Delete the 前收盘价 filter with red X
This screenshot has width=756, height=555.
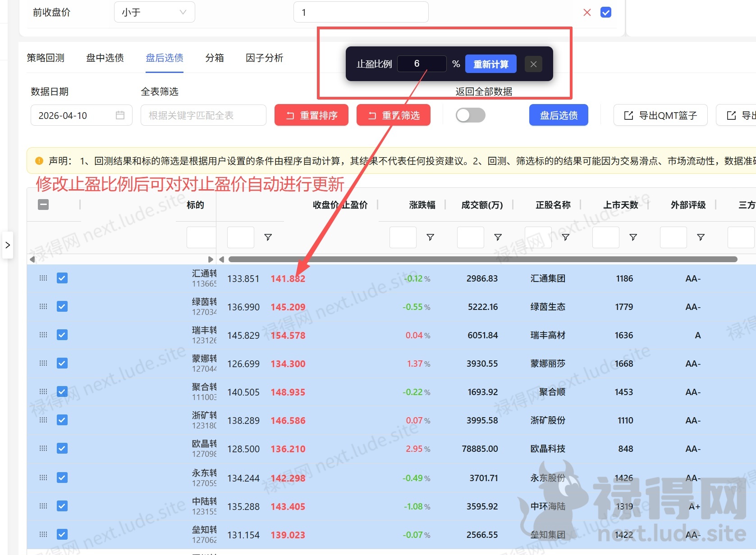point(587,13)
